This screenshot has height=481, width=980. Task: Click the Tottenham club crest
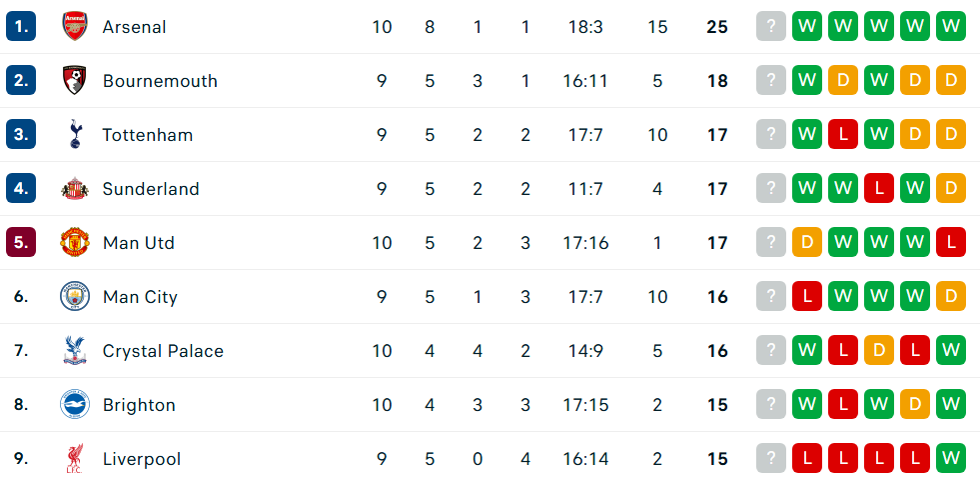74,135
